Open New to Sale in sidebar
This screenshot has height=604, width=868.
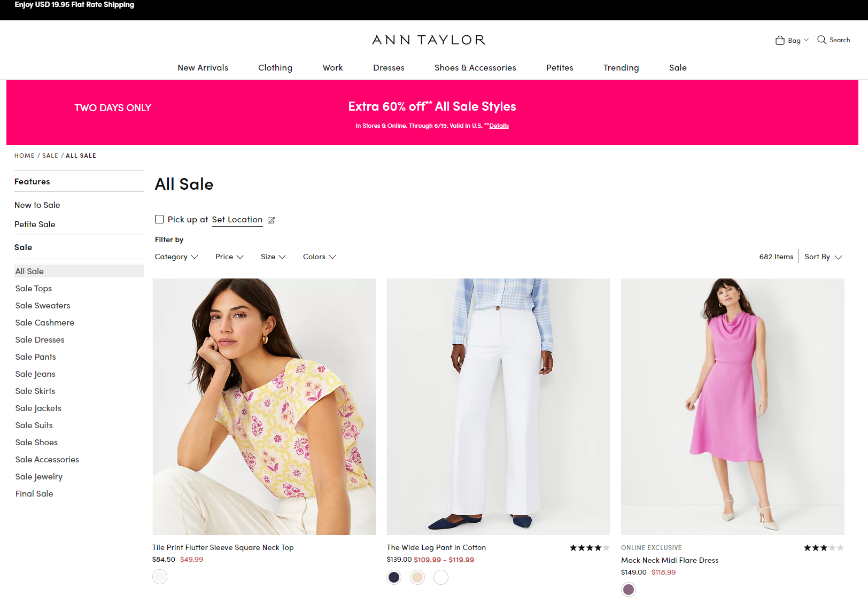(x=37, y=205)
